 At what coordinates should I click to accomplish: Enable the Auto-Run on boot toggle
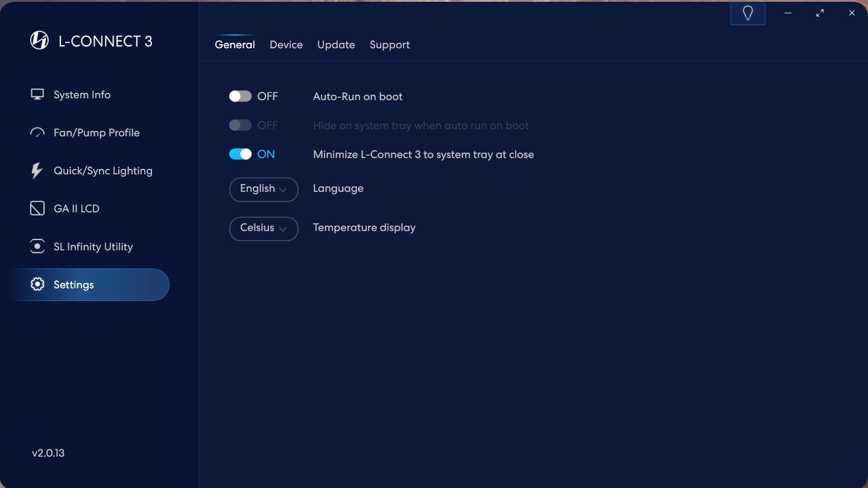pyautogui.click(x=240, y=97)
